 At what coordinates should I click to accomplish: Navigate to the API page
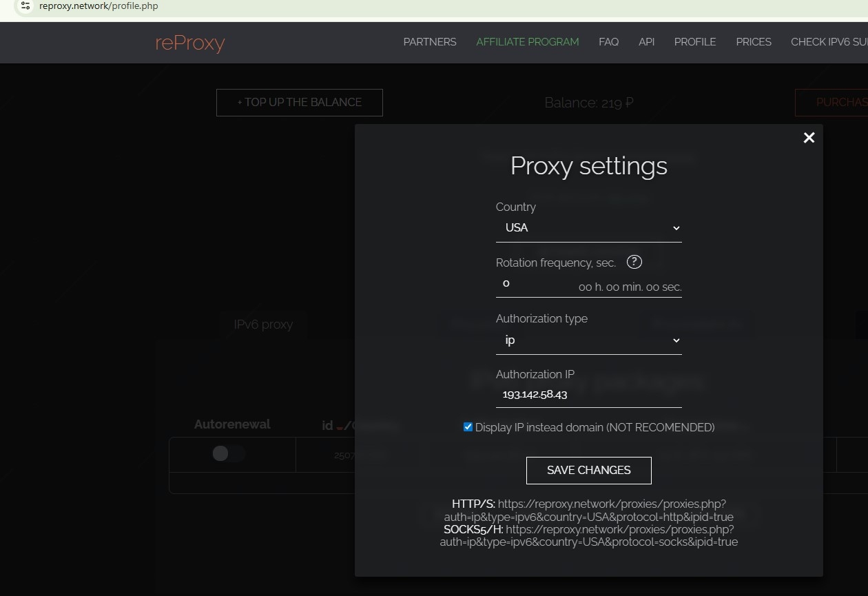pyautogui.click(x=646, y=42)
